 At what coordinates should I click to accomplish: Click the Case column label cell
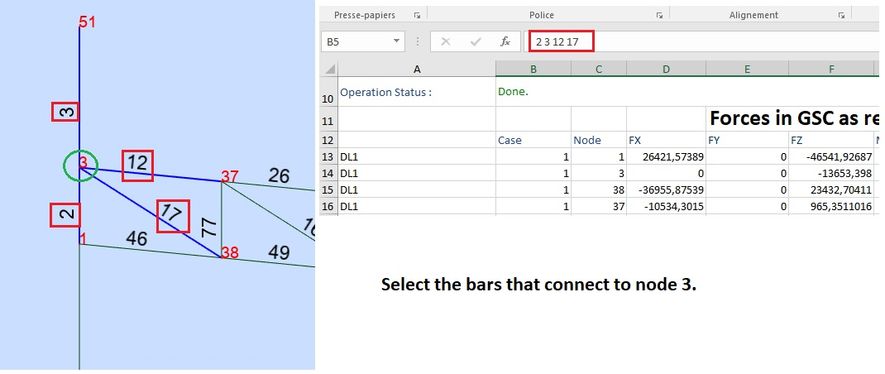[533, 140]
